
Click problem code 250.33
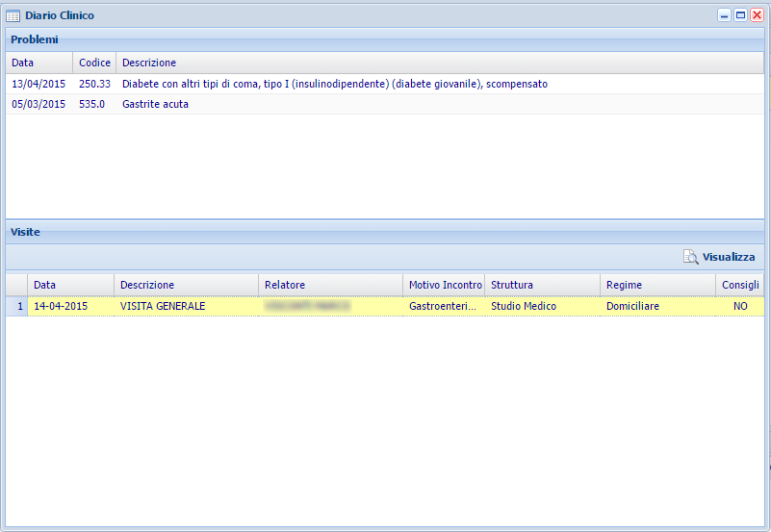tap(94, 84)
